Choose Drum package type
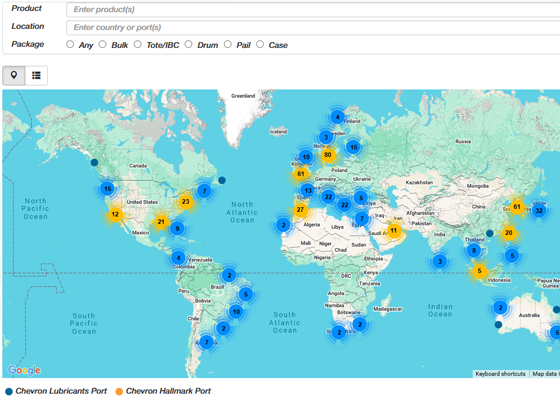 click(189, 44)
